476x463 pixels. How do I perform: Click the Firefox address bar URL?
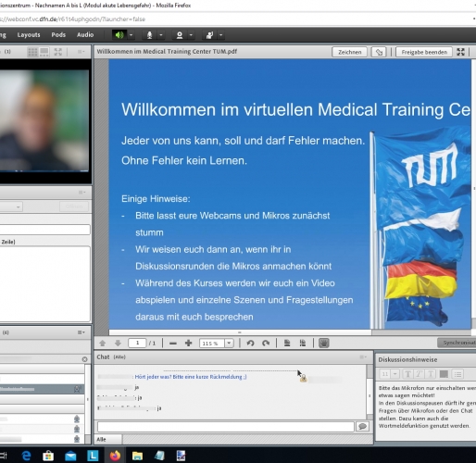coord(72,19)
